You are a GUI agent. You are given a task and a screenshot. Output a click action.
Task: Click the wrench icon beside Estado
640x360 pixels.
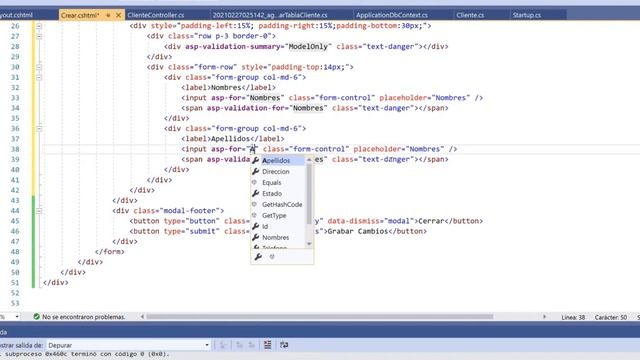click(256, 193)
